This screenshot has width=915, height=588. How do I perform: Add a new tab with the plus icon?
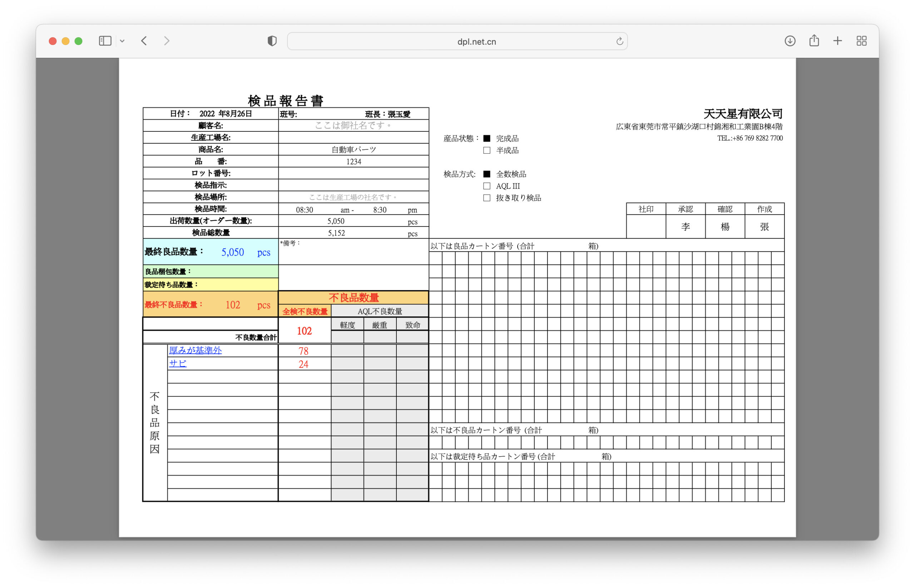click(x=837, y=41)
